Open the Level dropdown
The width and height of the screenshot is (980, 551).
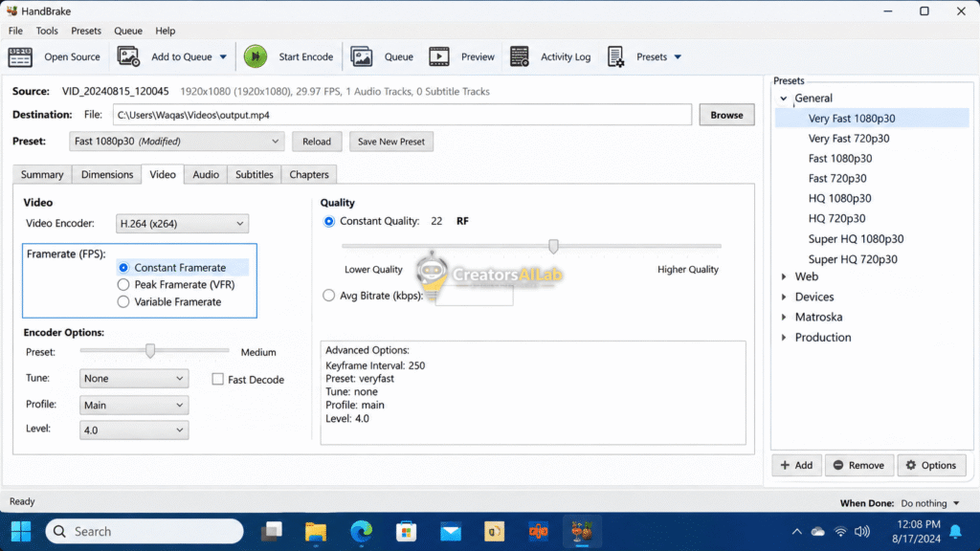pyautogui.click(x=134, y=430)
